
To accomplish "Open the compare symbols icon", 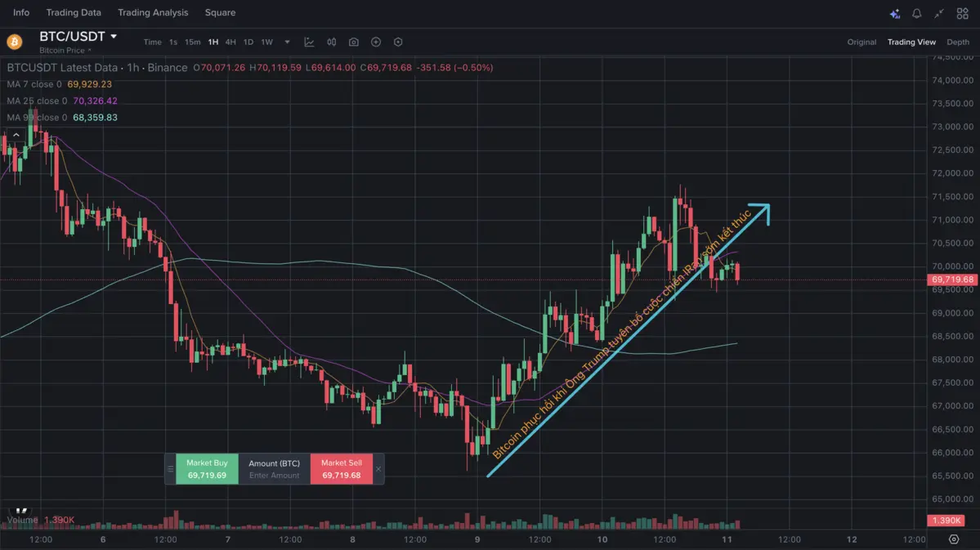I will pyautogui.click(x=331, y=42).
